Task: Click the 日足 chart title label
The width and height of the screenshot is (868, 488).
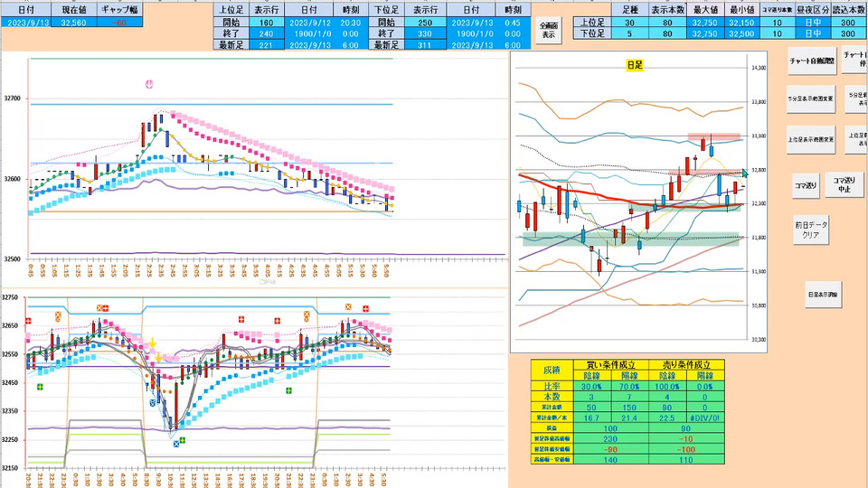Action: click(x=635, y=65)
